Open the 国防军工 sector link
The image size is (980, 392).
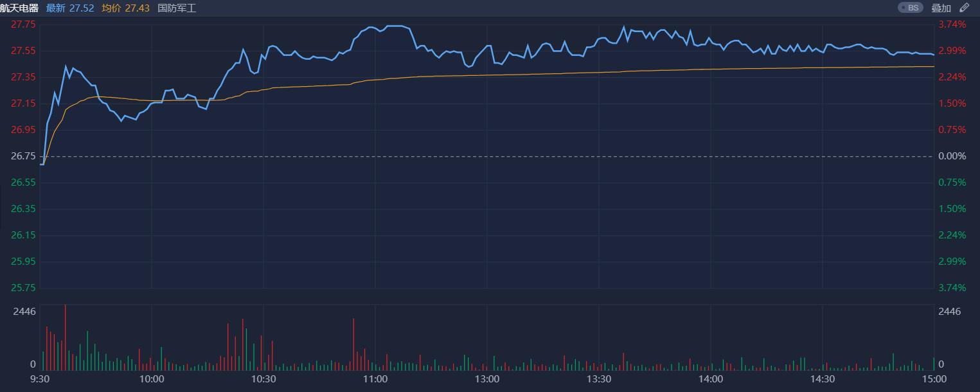click(x=177, y=8)
